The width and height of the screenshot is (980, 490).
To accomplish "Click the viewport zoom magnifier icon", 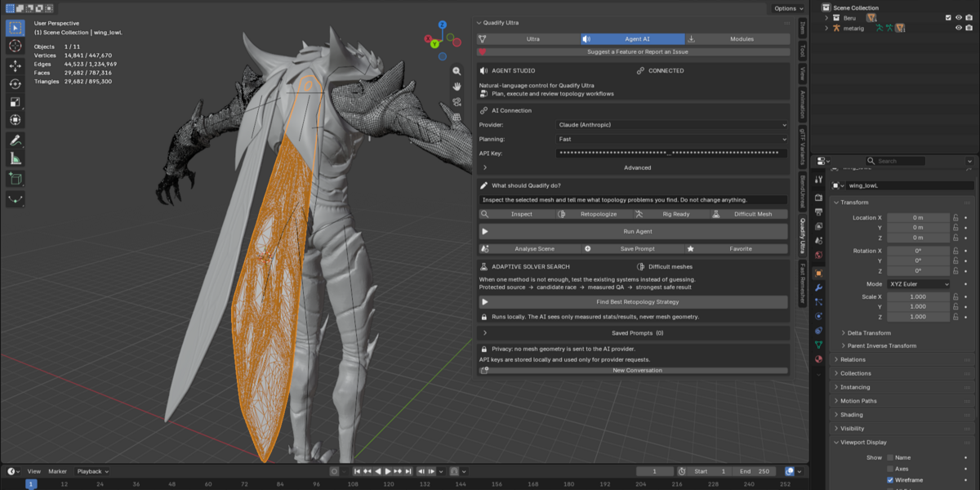I will (x=457, y=71).
